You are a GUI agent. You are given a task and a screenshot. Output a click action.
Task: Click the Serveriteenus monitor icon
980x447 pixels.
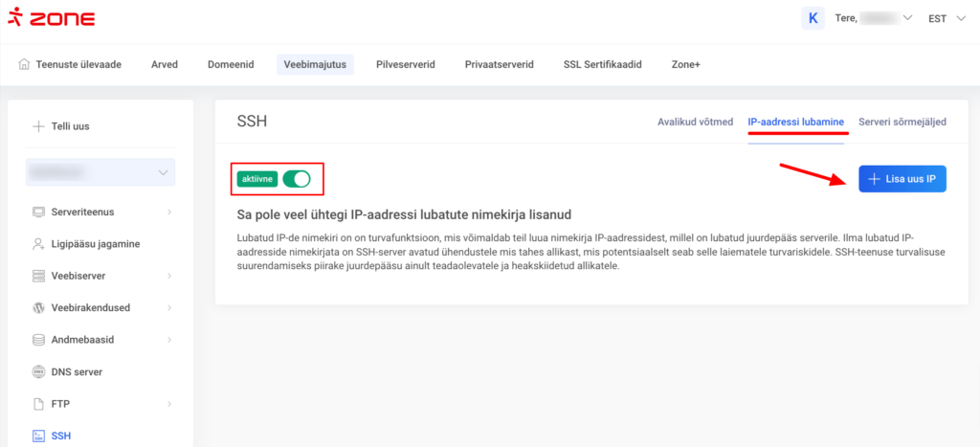click(x=38, y=212)
